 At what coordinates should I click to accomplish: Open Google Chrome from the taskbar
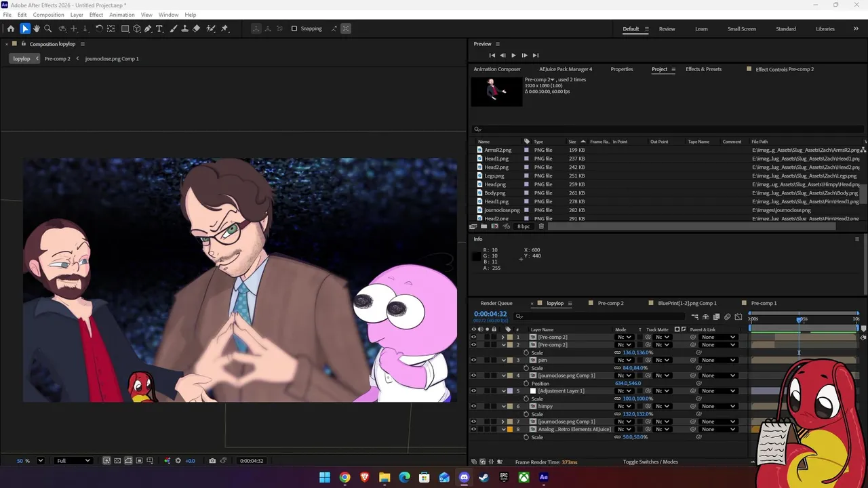click(344, 477)
